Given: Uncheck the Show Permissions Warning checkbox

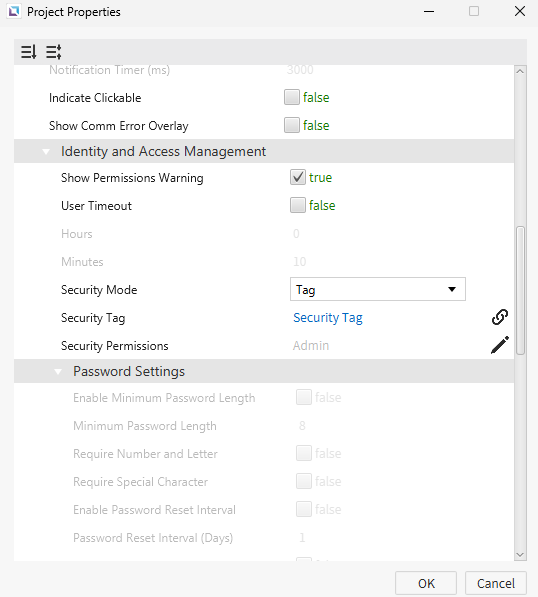Looking at the screenshot, I should [x=298, y=177].
